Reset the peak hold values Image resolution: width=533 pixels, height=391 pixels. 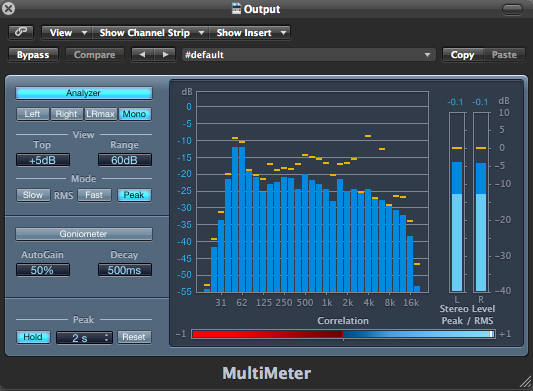pos(134,337)
